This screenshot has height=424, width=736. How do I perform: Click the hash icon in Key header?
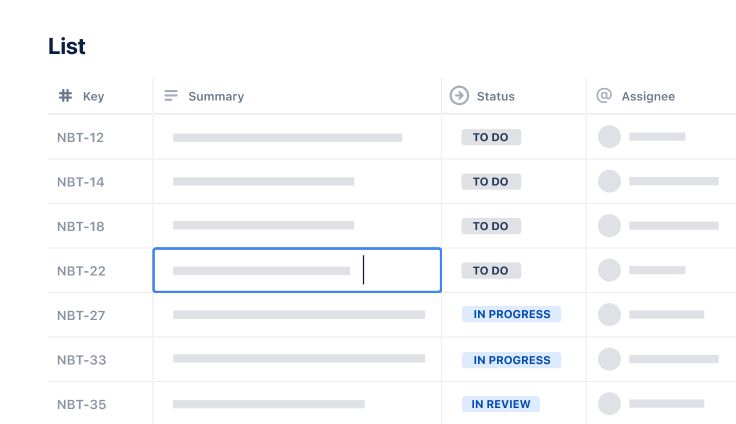(x=65, y=96)
